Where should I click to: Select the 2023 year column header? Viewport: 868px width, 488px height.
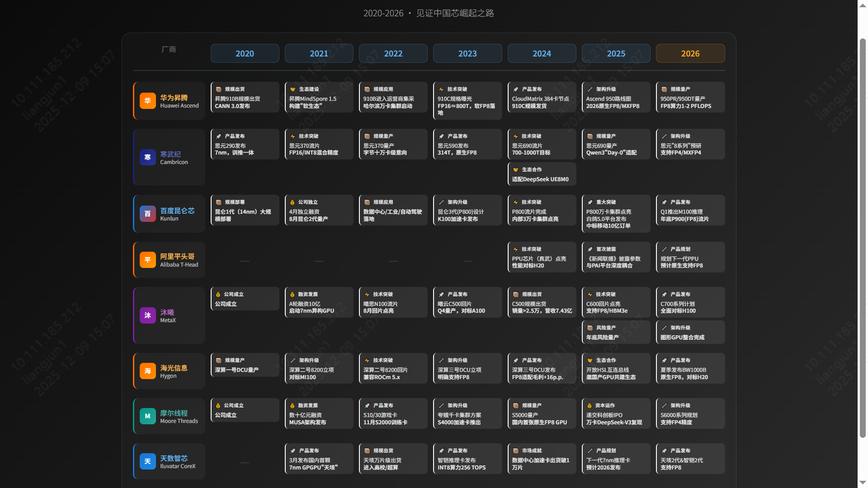click(467, 53)
